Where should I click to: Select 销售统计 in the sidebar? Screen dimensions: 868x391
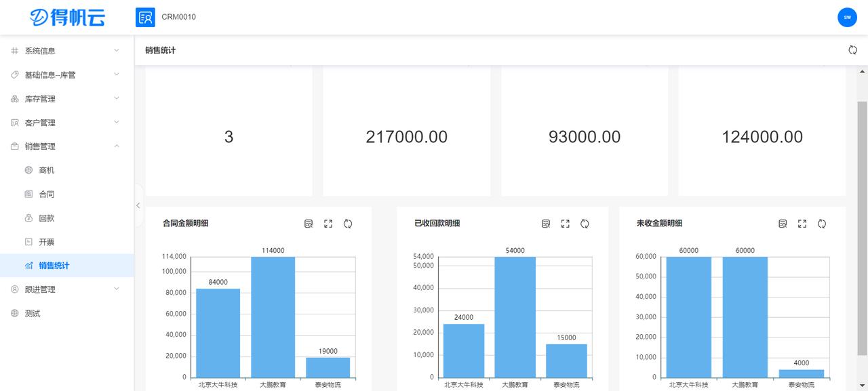coord(52,265)
